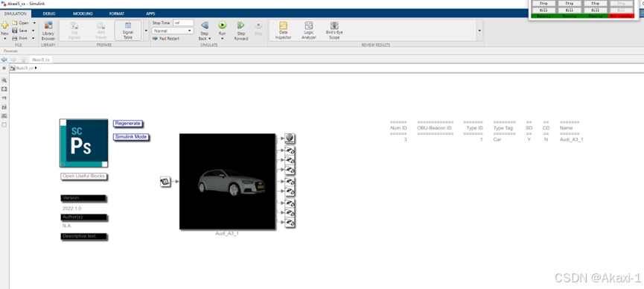Click the Open folder icon
Image resolution: width=644 pixels, height=289 pixels.
coord(15,23)
